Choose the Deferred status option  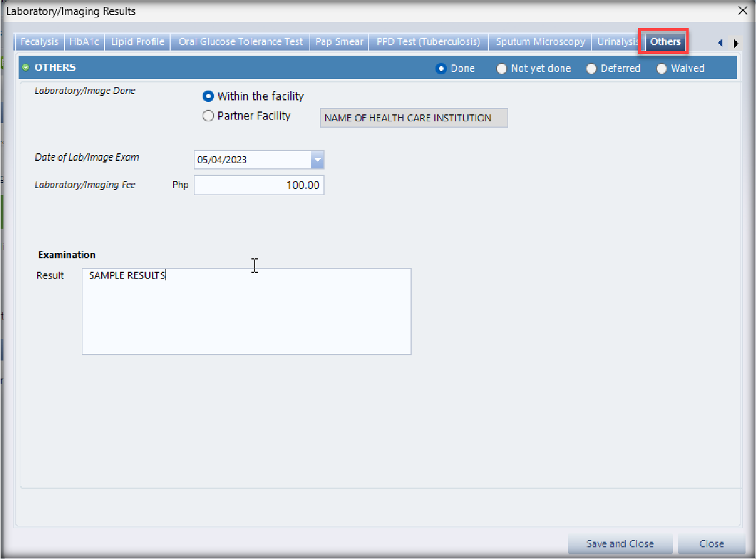point(592,68)
